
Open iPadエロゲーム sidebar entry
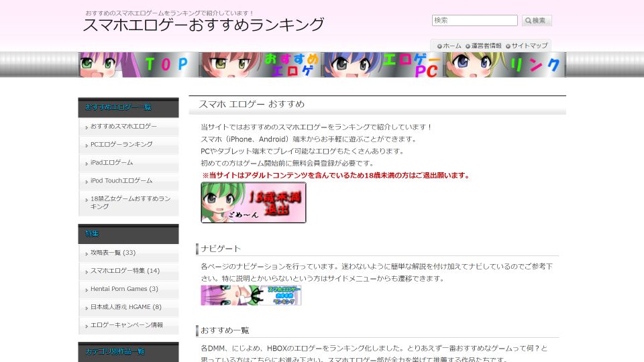tap(112, 162)
